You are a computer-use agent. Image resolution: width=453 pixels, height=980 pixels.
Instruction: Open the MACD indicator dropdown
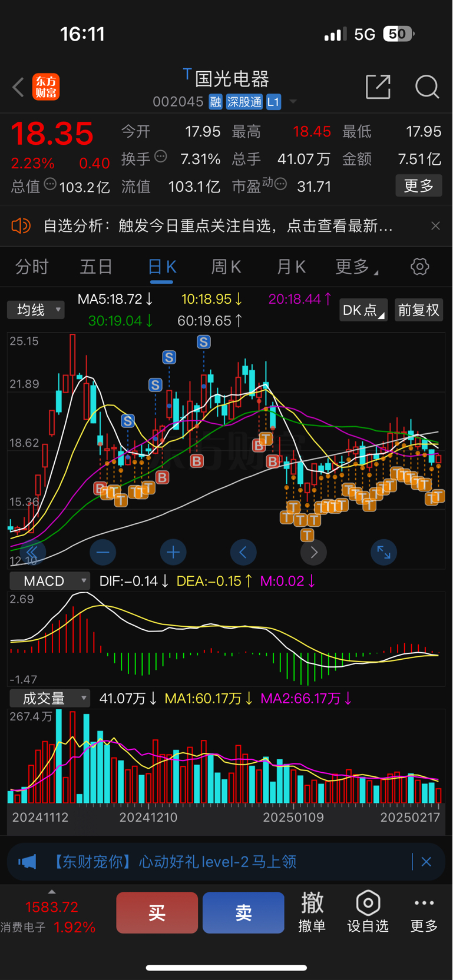pos(50,581)
